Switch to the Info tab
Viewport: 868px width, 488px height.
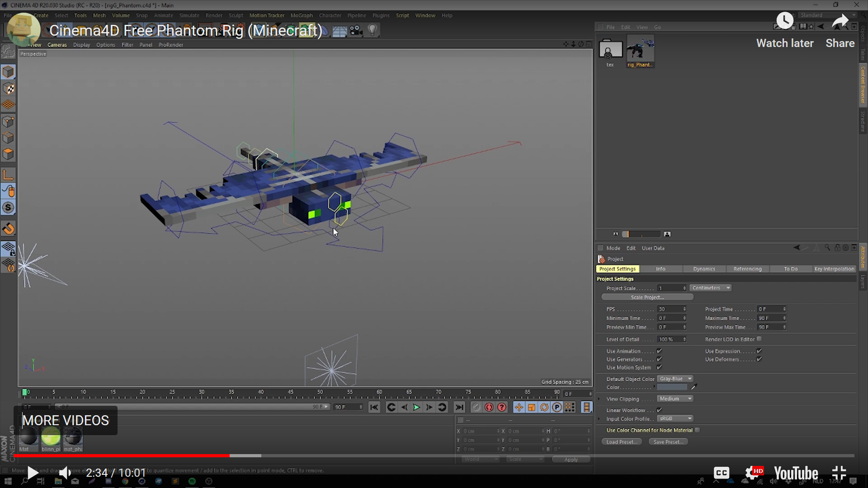coord(660,269)
